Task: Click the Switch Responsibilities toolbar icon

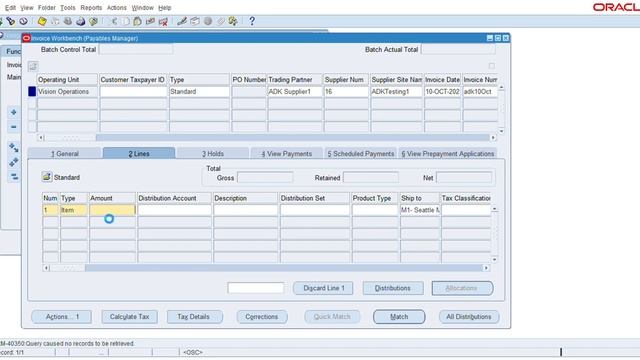Action: click(x=68, y=21)
